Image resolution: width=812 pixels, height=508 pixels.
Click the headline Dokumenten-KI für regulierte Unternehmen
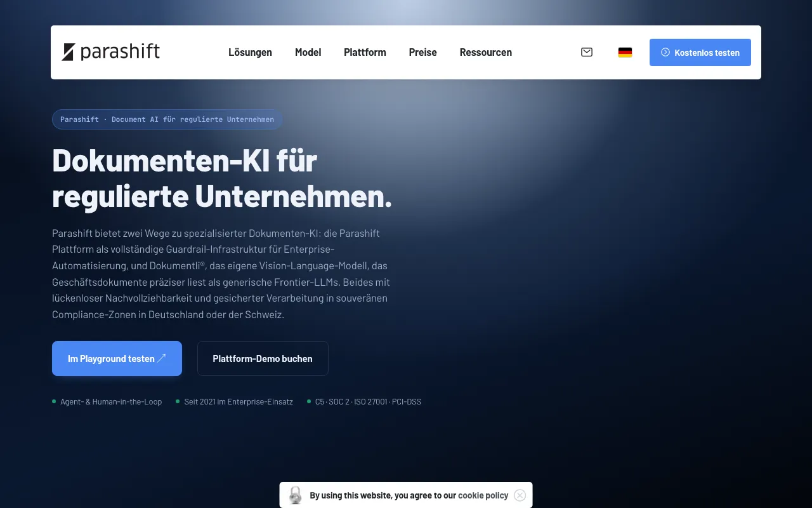222,178
